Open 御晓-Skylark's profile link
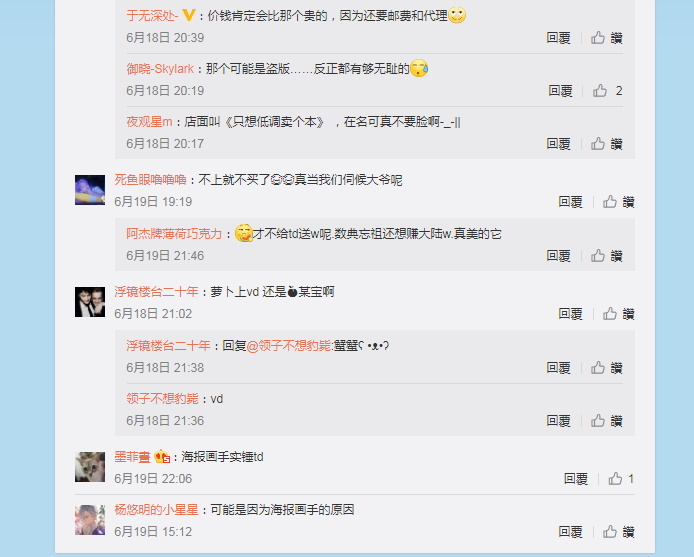This screenshot has height=557, width=694. point(160,69)
